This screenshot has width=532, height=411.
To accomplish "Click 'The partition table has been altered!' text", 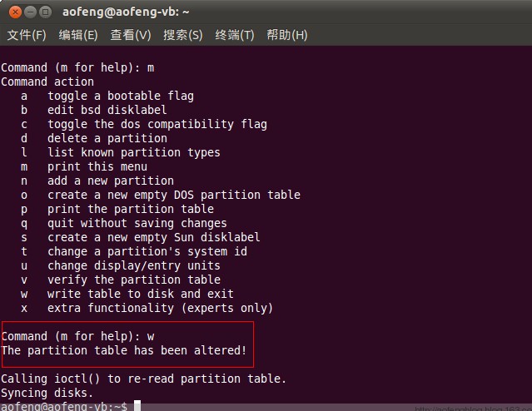I will (x=124, y=350).
